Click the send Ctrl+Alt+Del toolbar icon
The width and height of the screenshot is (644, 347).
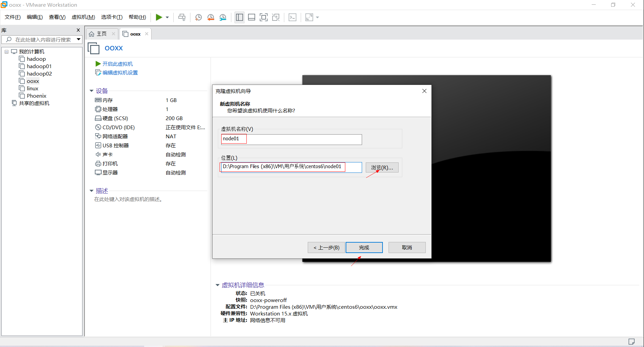pyautogui.click(x=182, y=17)
